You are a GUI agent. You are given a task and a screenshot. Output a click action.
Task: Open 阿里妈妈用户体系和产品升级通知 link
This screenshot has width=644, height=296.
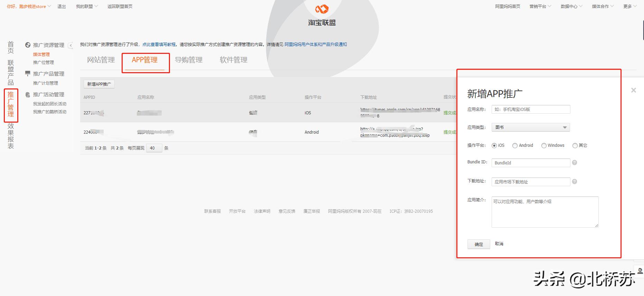[x=316, y=45]
